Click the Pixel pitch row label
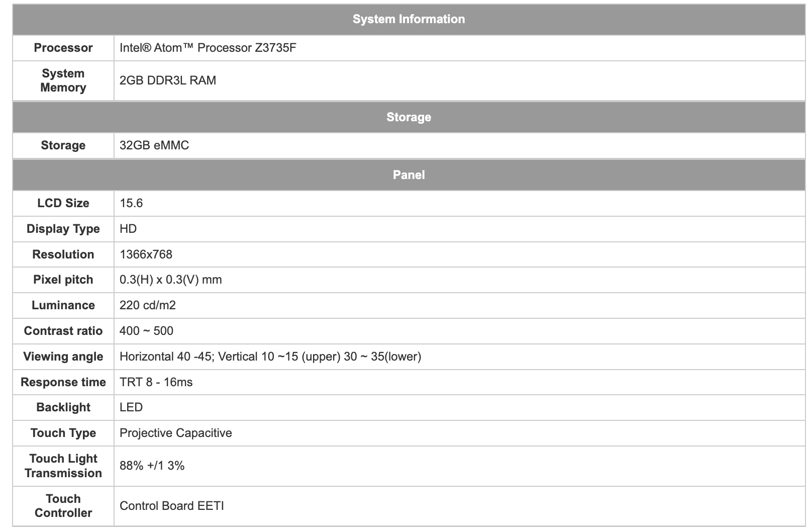The image size is (812, 527). (x=63, y=280)
